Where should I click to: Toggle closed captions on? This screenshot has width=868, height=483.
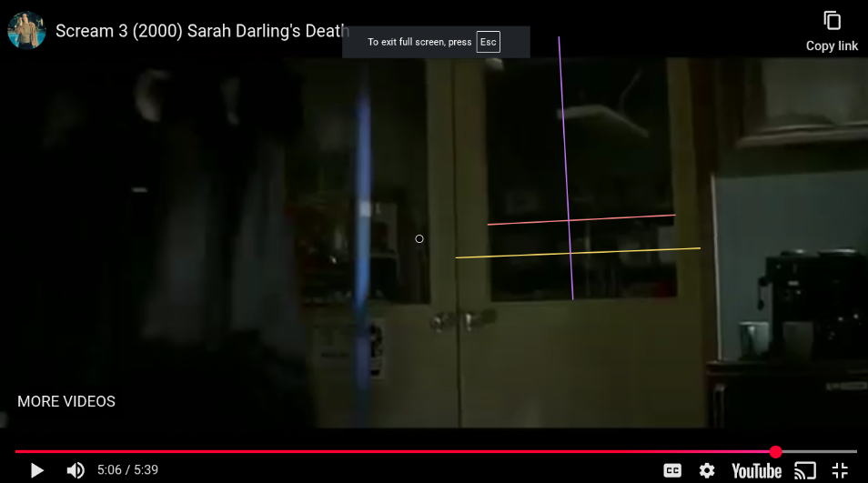click(672, 471)
